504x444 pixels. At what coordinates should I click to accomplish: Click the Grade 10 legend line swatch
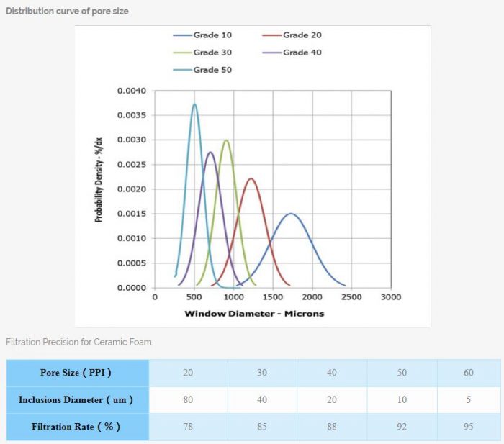click(x=181, y=35)
